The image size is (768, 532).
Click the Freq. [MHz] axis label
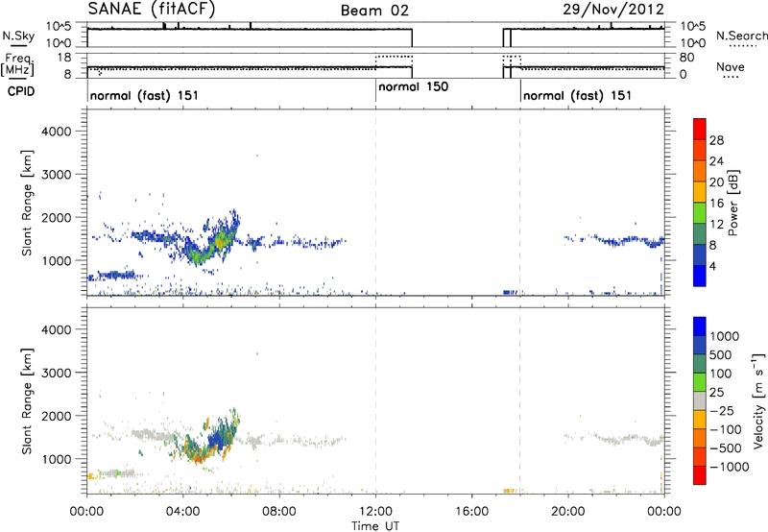[x=19, y=64]
